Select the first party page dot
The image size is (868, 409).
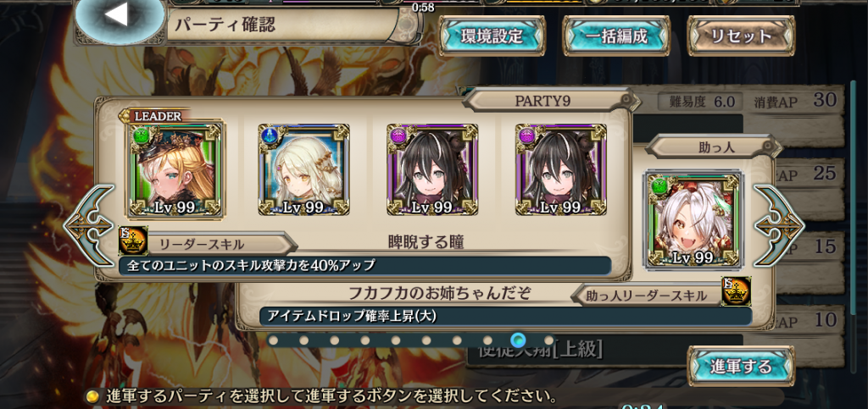point(273,340)
